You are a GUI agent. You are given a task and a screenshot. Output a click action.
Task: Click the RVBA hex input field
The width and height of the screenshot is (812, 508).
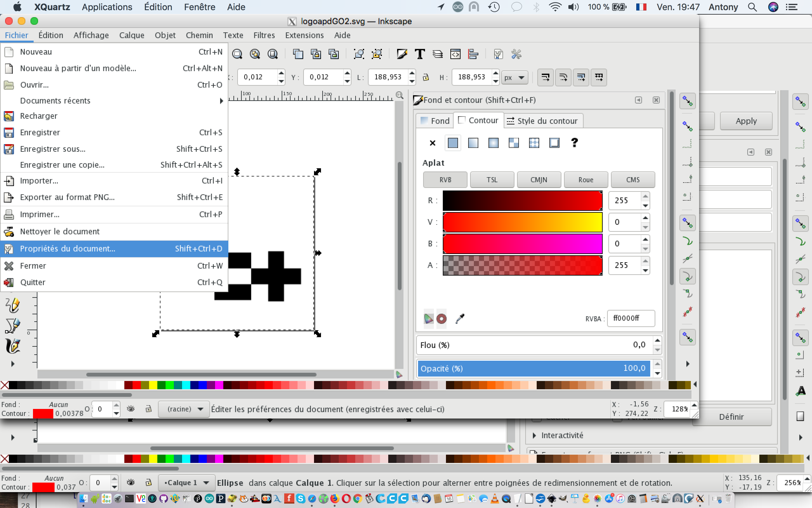631,318
